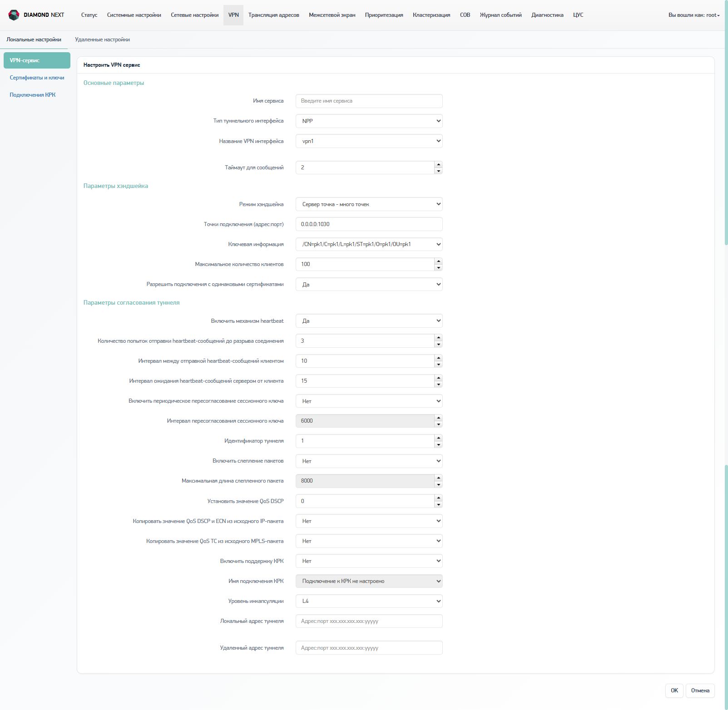Screen dimensions: 728x710
Task: Increase QoS DSCP value
Action: [438, 498]
